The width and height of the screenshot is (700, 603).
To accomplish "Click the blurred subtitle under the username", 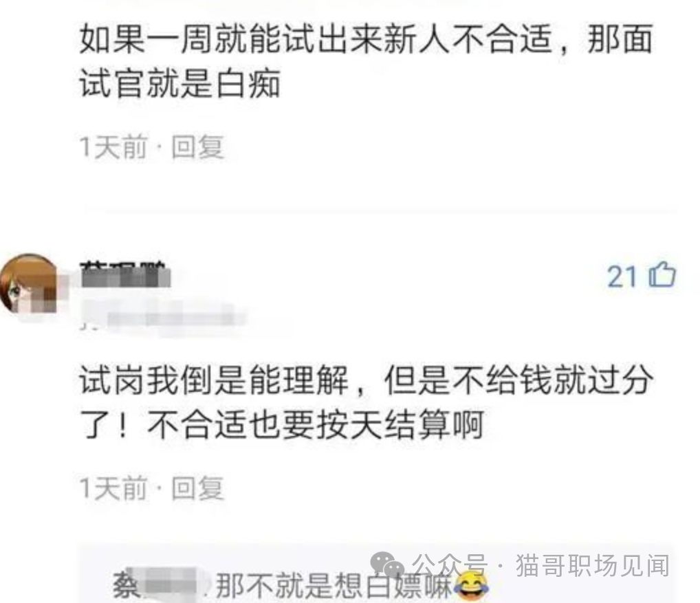I will click(x=163, y=318).
